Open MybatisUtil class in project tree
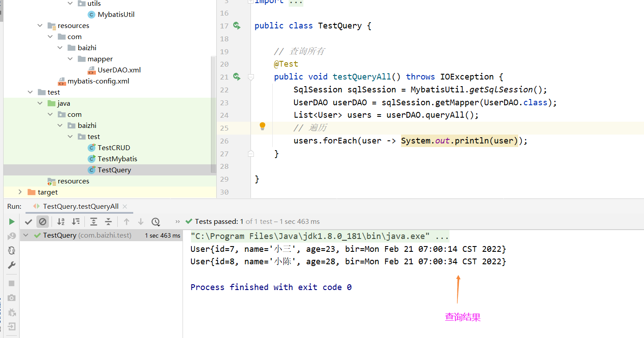This screenshot has width=644, height=338. point(116,14)
